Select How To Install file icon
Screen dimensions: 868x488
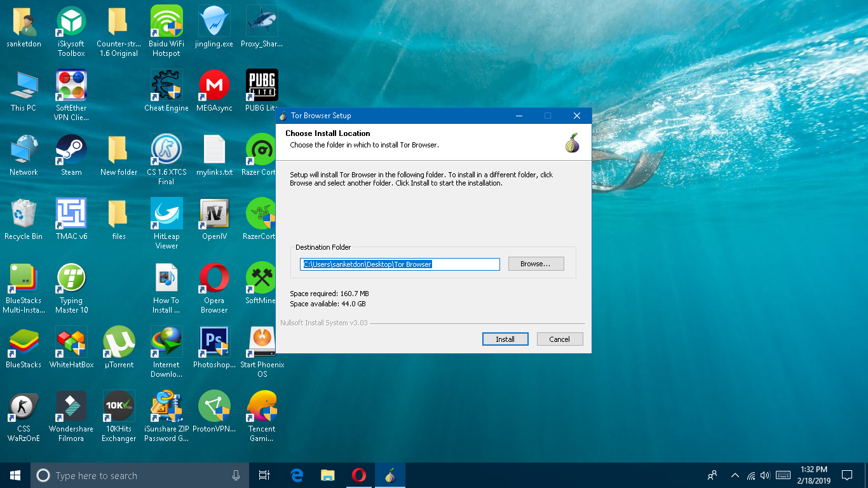[166, 278]
